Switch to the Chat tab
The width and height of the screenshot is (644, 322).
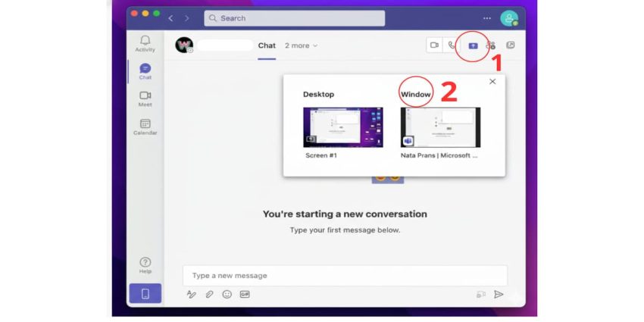(x=267, y=45)
